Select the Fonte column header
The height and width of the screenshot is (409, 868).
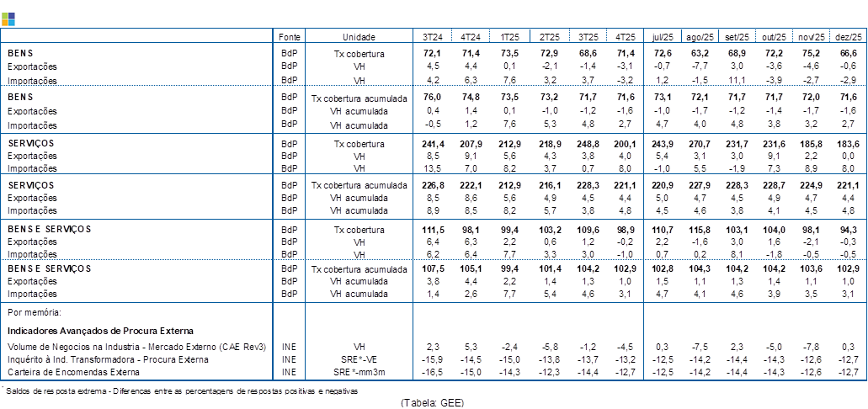click(x=288, y=37)
